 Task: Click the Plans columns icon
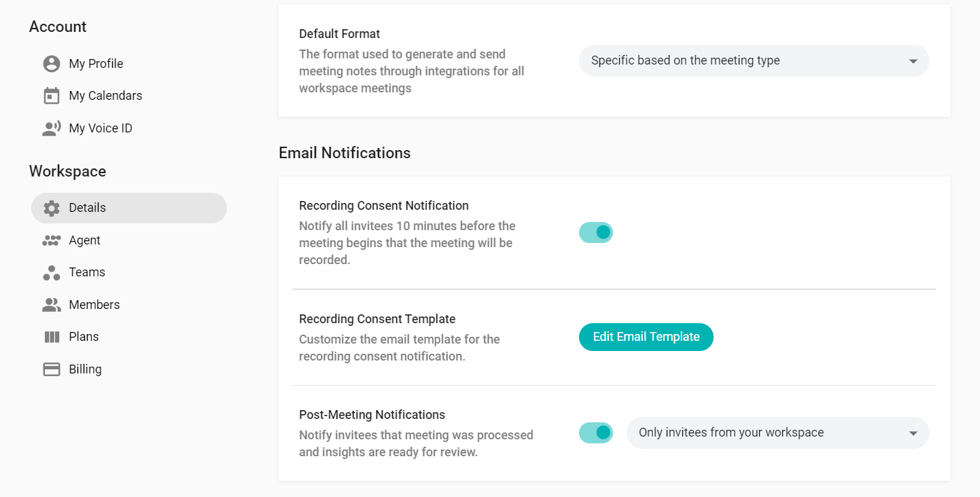[52, 337]
